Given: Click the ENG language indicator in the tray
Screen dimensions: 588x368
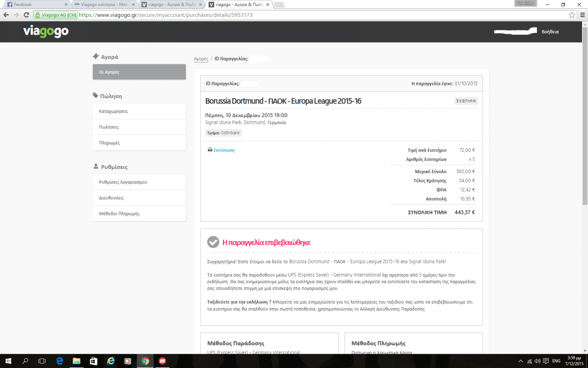Looking at the screenshot, I should pyautogui.click(x=557, y=361).
